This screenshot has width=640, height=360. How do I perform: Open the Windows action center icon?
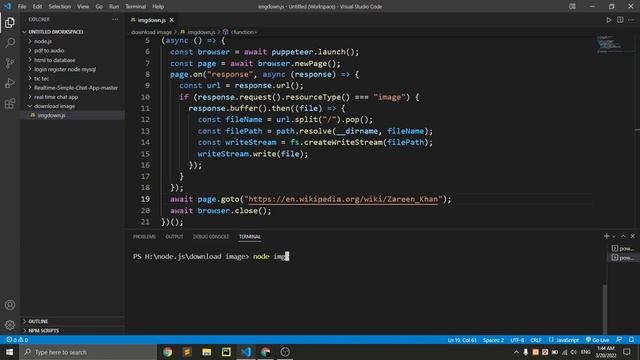627,352
